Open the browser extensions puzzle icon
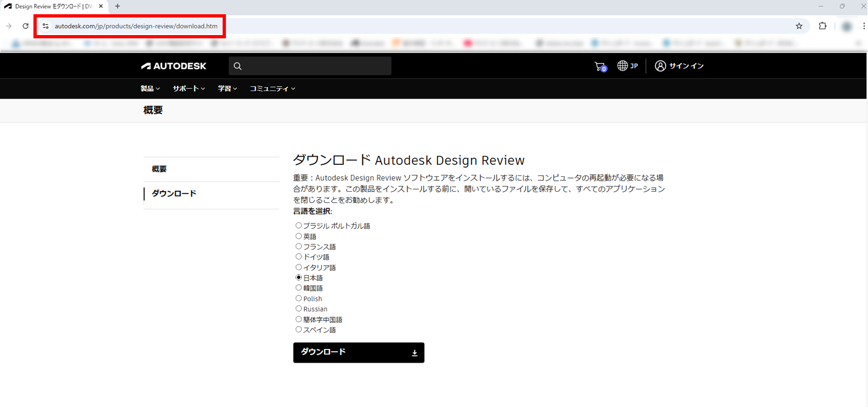Viewport: 868px width, 407px height. [822, 26]
